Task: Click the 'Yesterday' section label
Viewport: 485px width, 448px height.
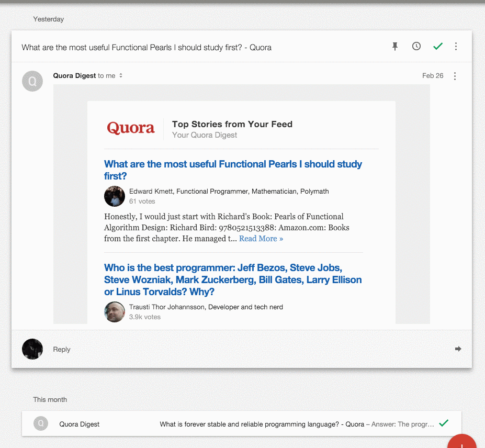Action: (49, 19)
